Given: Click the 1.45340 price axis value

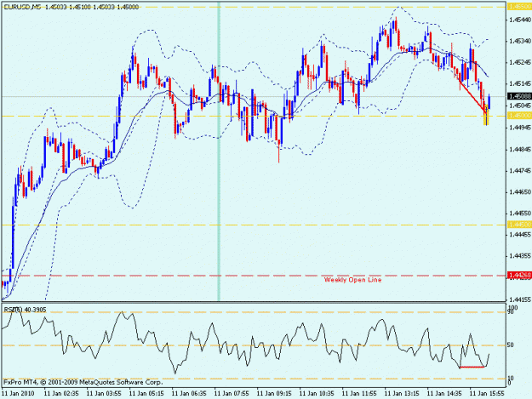Looking at the screenshot, I should (x=520, y=42).
